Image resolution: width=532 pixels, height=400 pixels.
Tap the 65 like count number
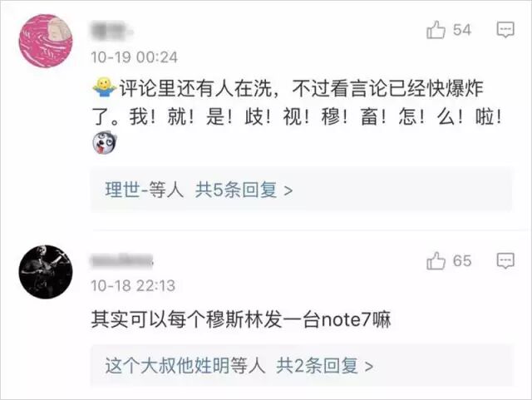(x=462, y=261)
